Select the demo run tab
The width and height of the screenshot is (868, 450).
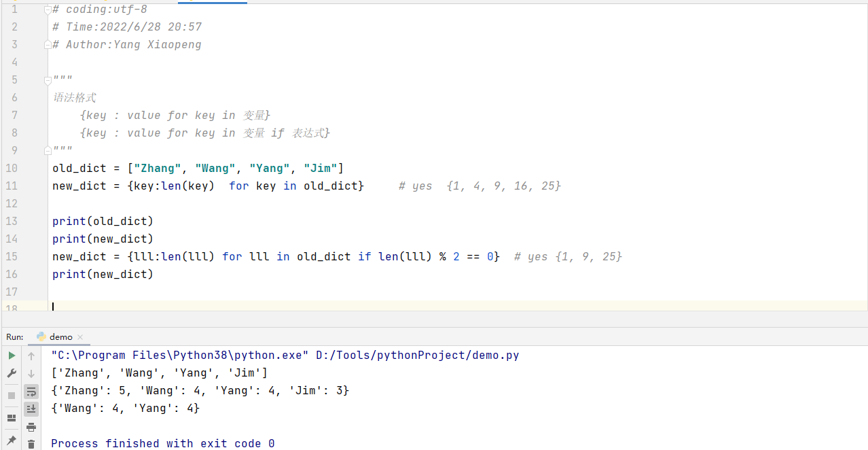[x=60, y=336]
